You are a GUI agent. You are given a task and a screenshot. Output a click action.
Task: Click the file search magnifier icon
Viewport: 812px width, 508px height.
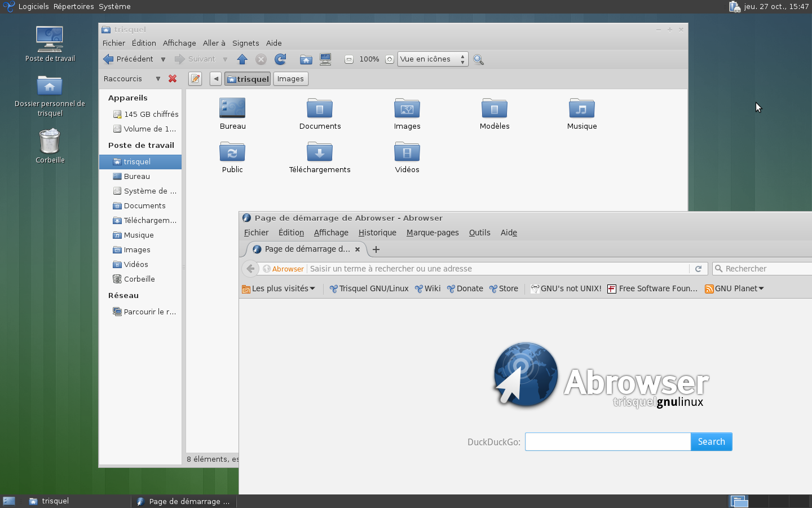(x=478, y=59)
